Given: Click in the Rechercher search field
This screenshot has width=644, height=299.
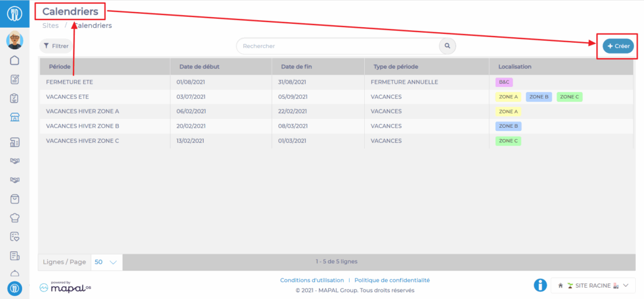Looking at the screenshot, I should (x=337, y=46).
